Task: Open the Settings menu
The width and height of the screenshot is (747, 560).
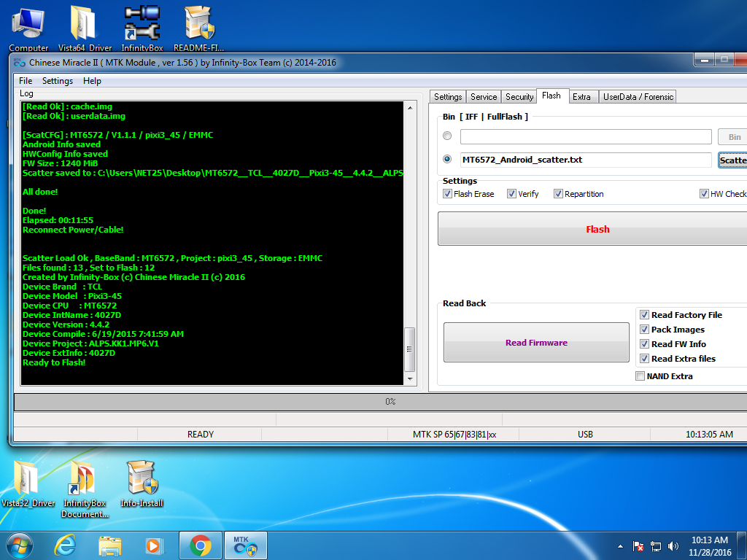Action: (57, 81)
